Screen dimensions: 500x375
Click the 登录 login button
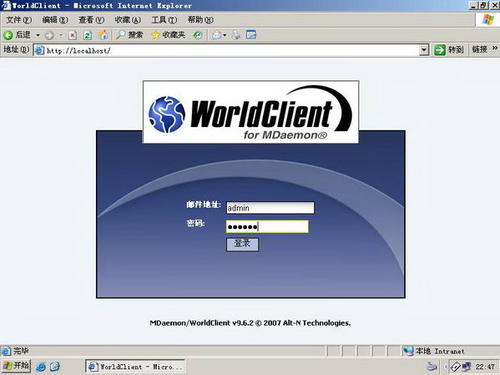[x=242, y=244]
